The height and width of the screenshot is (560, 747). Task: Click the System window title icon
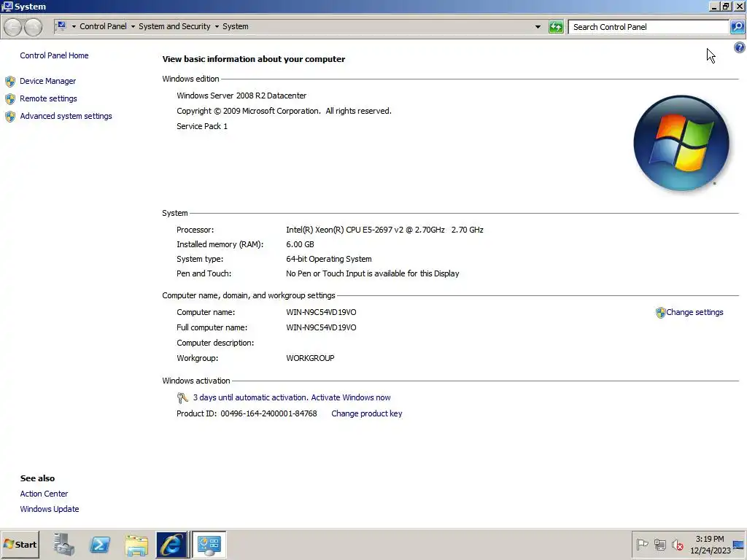(7, 6)
